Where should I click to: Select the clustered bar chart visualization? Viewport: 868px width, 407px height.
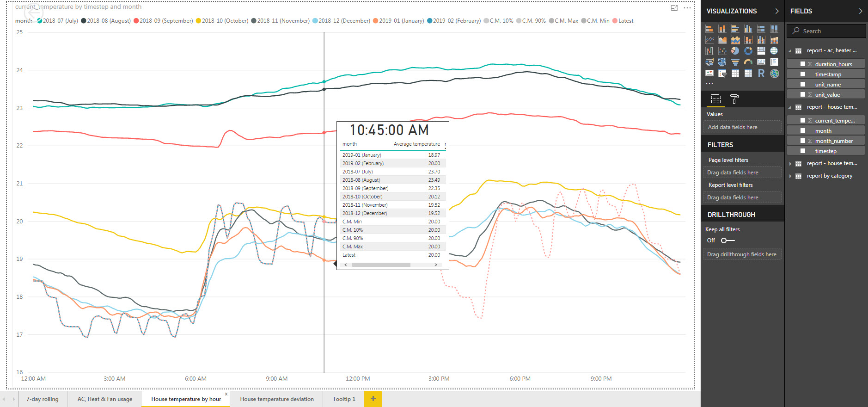735,29
